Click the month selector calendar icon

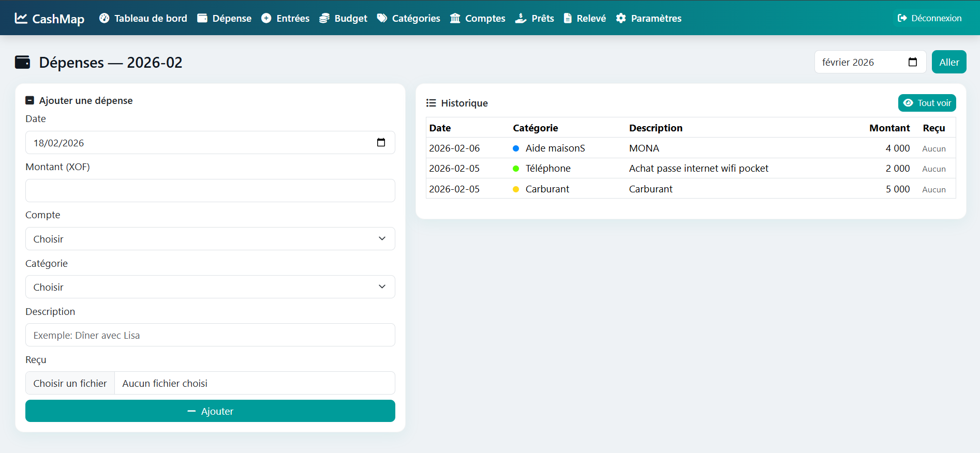[x=912, y=62]
